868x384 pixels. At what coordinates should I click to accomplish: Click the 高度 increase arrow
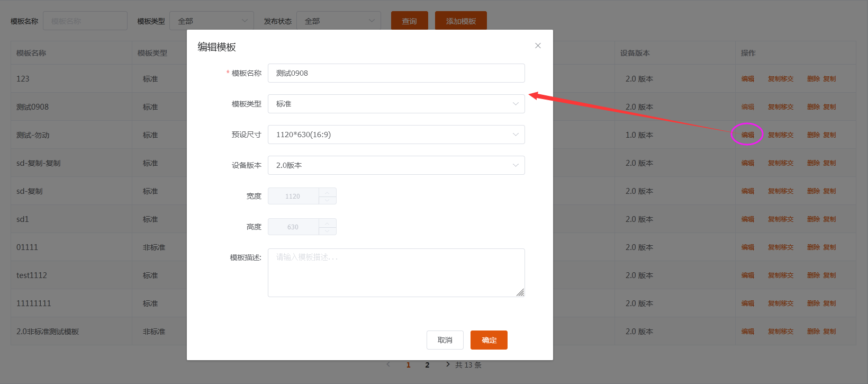(328, 223)
